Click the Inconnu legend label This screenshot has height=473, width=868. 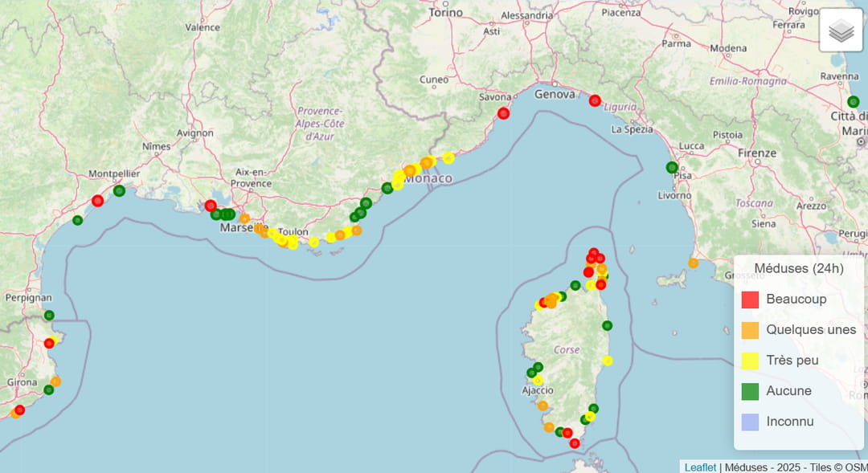point(790,422)
